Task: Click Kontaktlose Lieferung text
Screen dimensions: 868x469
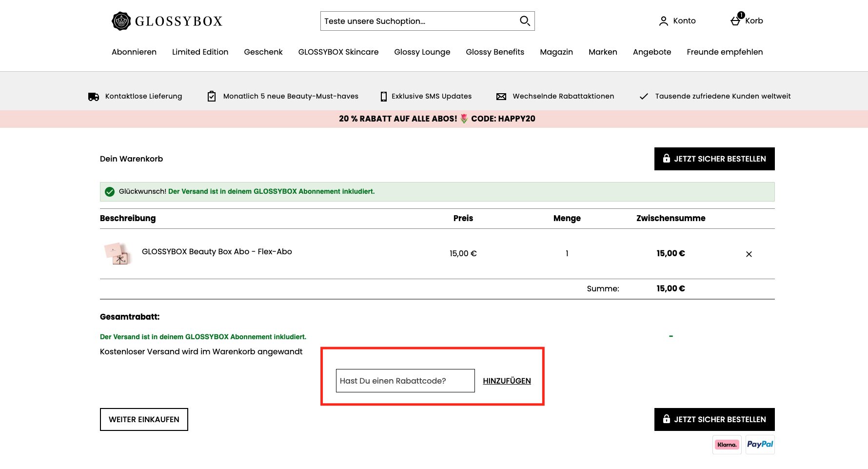Action: coord(144,97)
